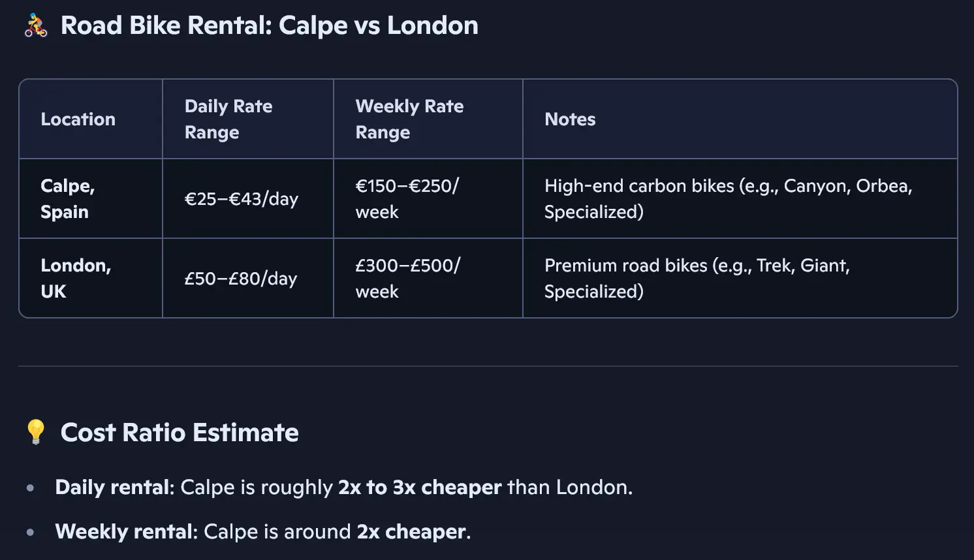Select the London, UK row label

(75, 279)
